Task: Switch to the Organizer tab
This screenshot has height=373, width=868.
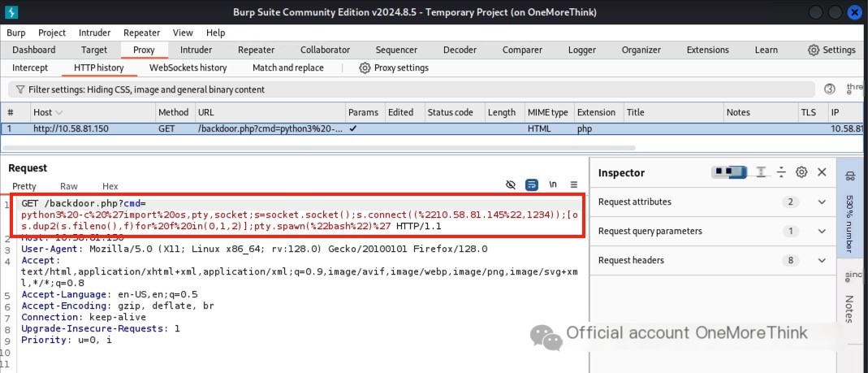Action: 641,50
